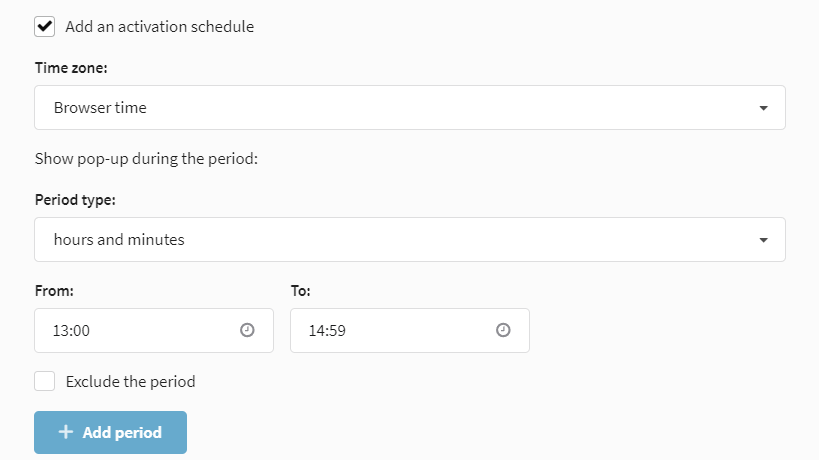
Task: Click the 'Time zone:' label
Action: [71, 68]
